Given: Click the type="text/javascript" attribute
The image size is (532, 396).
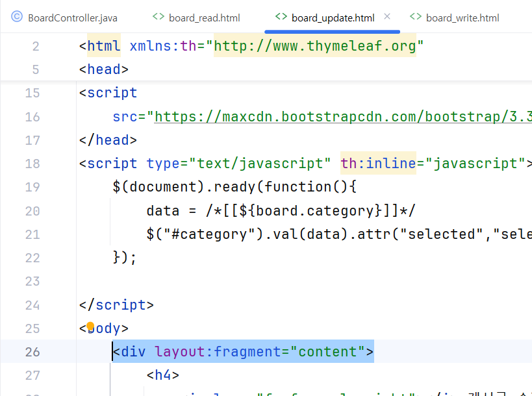Looking at the screenshot, I should (238, 164).
